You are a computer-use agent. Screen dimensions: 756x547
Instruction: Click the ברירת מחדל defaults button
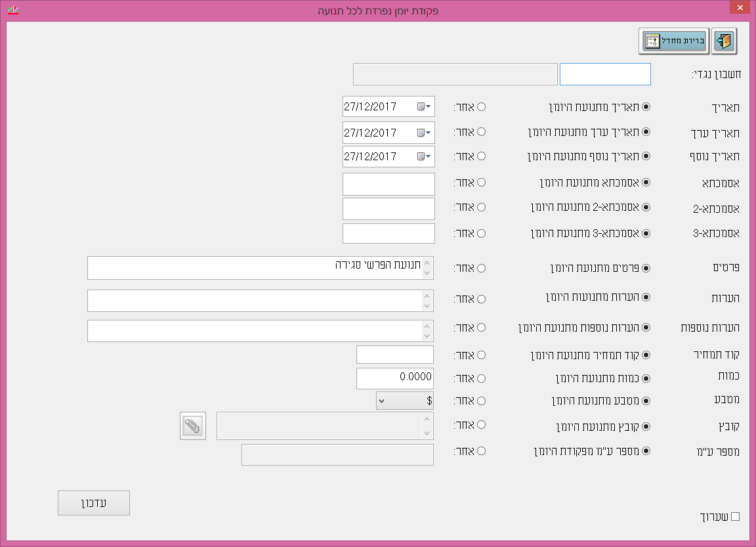[674, 41]
